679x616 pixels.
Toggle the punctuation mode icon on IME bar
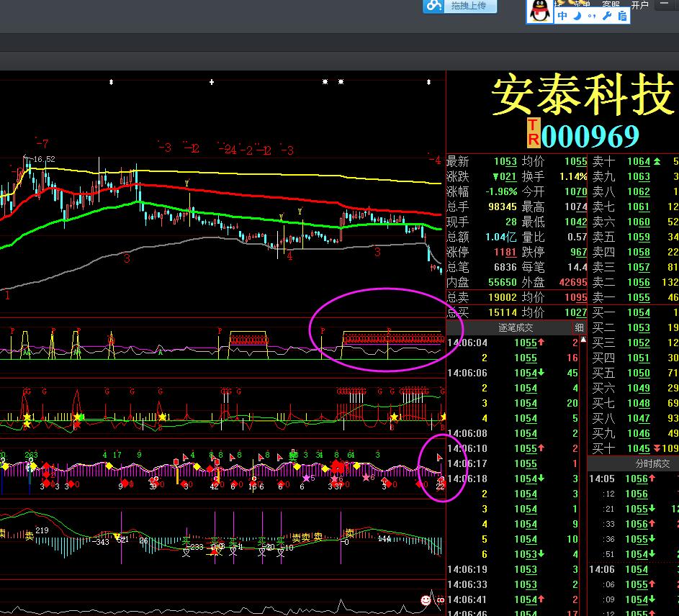(x=592, y=17)
